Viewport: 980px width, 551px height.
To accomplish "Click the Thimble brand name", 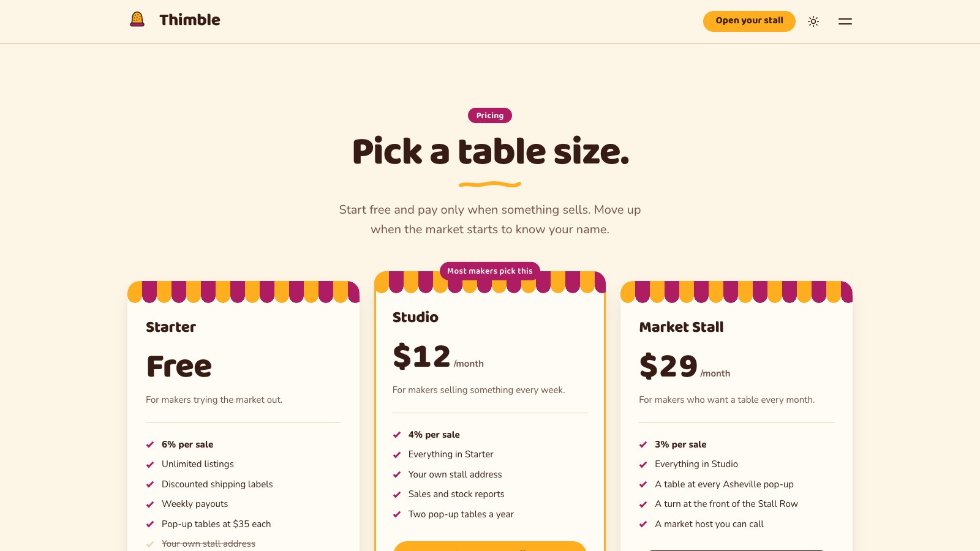I will pos(190,20).
